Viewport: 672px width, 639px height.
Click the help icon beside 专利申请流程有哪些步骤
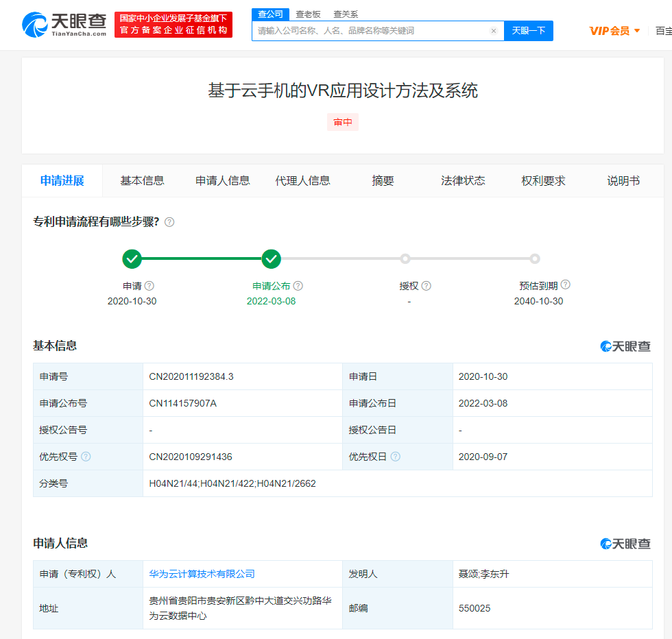(x=169, y=221)
